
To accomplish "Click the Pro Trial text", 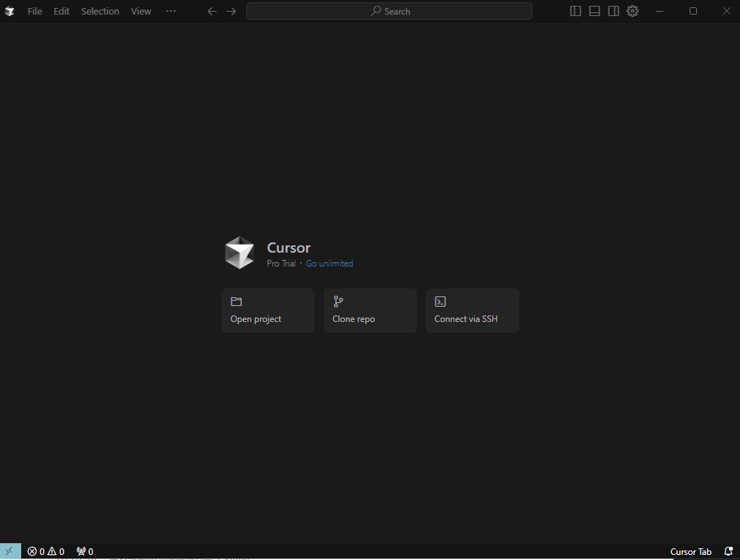I will coord(281,264).
